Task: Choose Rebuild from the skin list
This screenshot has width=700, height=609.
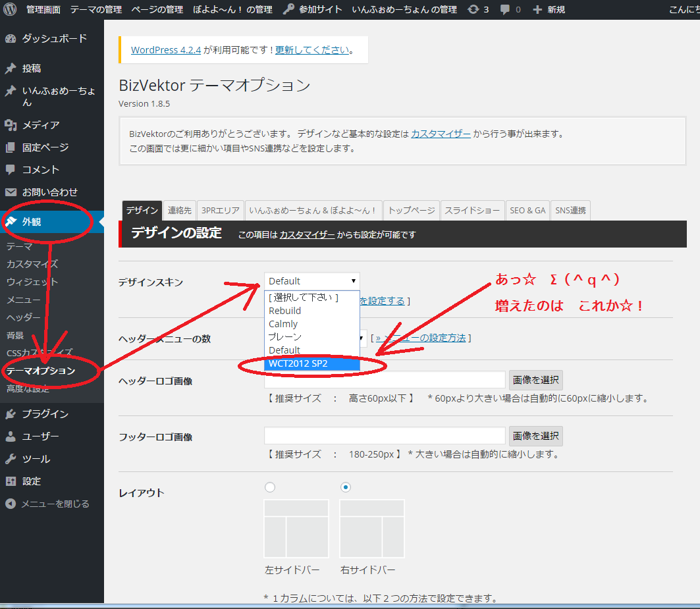Action: [311, 311]
